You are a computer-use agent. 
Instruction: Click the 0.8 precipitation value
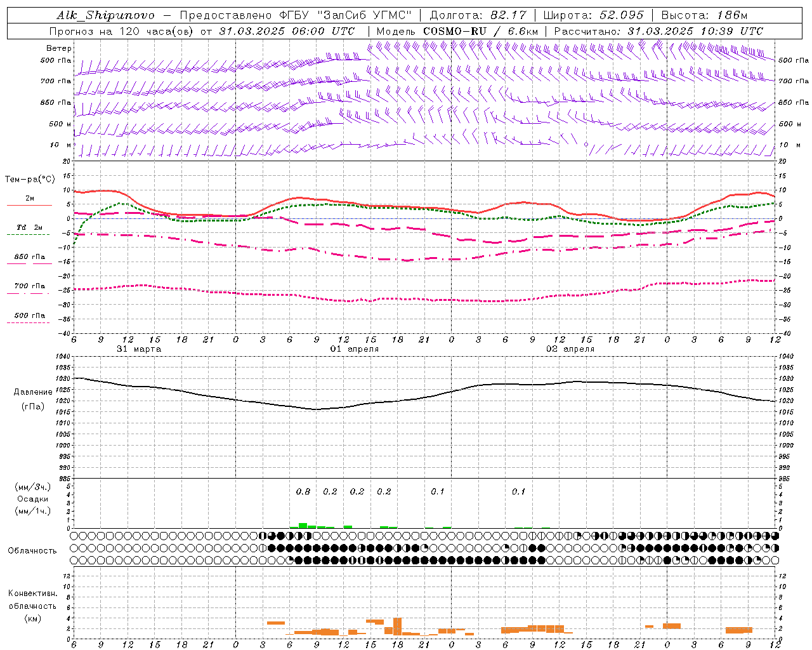(x=303, y=491)
